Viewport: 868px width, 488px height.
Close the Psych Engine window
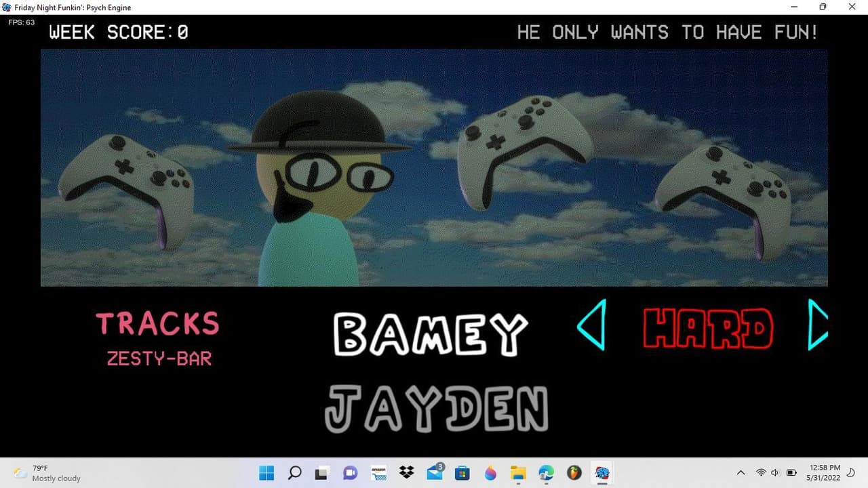(x=852, y=7)
